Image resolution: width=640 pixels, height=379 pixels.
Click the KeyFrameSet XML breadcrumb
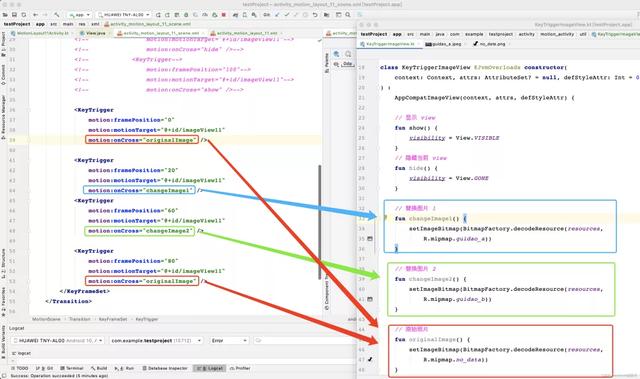click(x=113, y=319)
